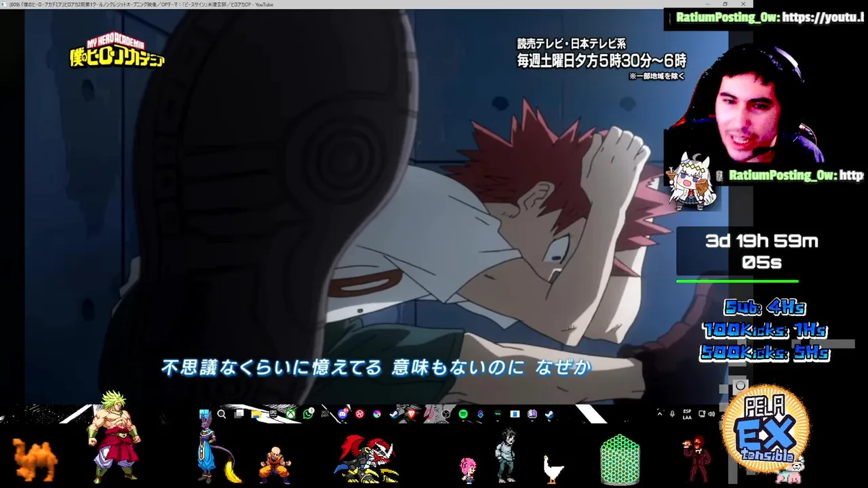Open the volume speaker tray icon
Image resolution: width=868 pixels, height=488 pixels.
point(711,413)
